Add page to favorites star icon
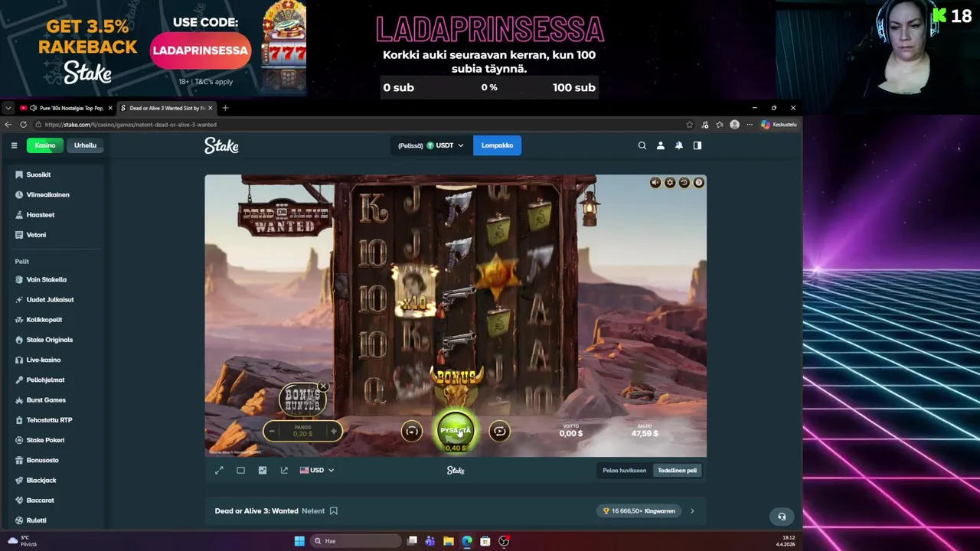980x551 pixels. click(689, 124)
